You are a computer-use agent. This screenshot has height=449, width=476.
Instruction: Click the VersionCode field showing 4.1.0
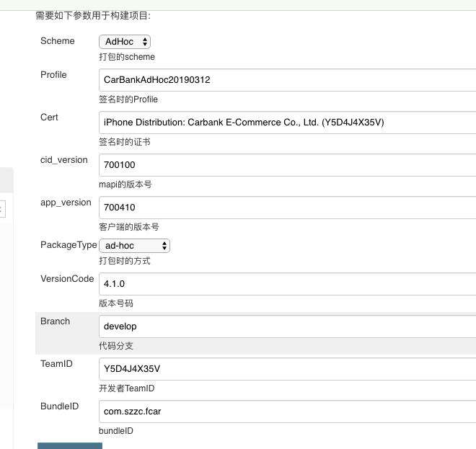click(x=287, y=284)
